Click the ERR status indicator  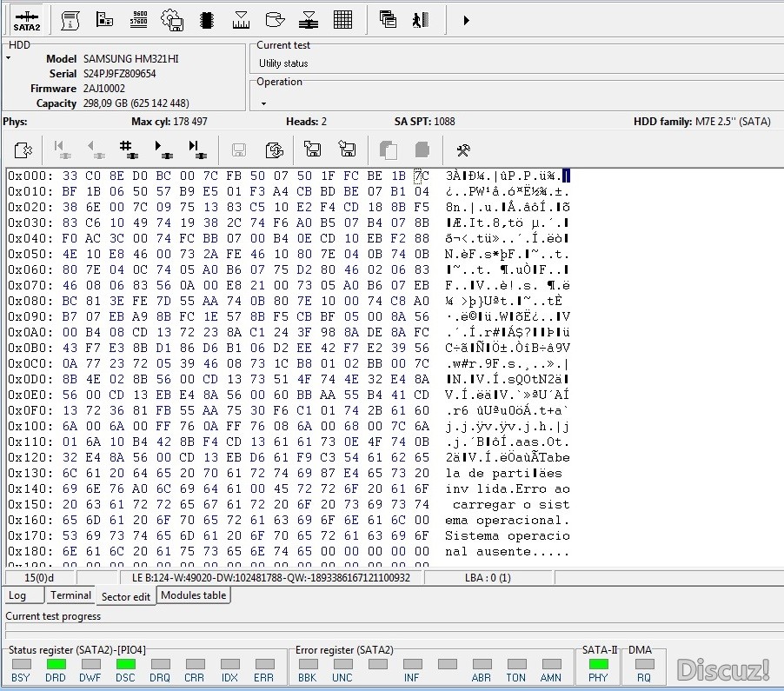click(264, 664)
